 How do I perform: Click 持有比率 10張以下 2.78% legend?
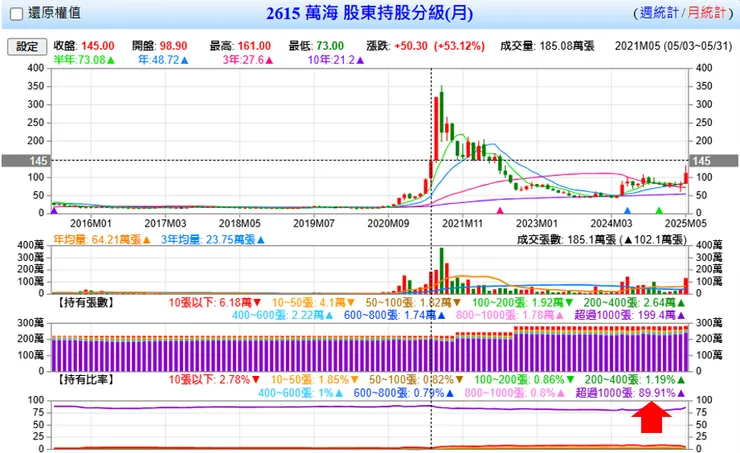tap(215, 379)
